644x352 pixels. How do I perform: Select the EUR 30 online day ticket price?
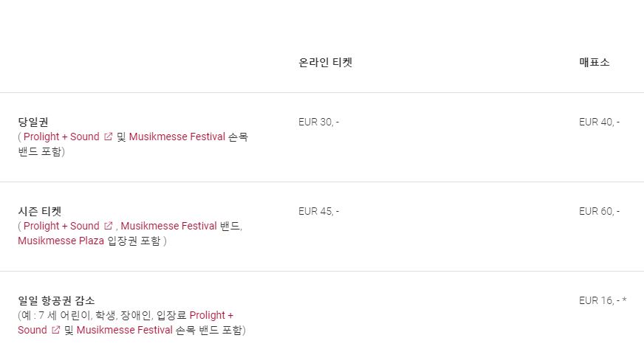point(319,122)
